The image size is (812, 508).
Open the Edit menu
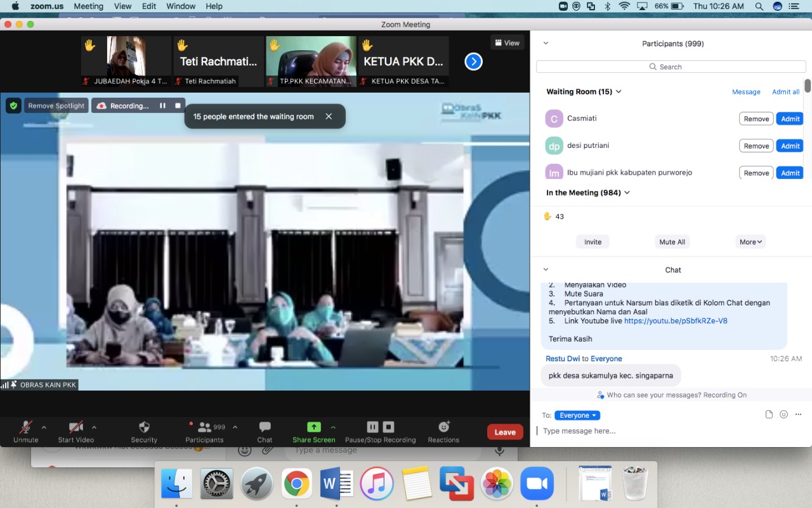coord(149,6)
